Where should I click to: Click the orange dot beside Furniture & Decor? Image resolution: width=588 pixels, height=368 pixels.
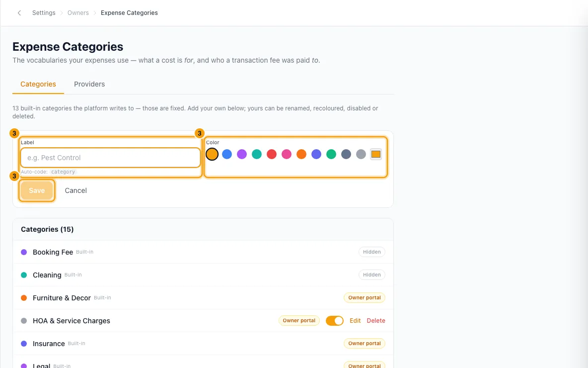[24, 298]
